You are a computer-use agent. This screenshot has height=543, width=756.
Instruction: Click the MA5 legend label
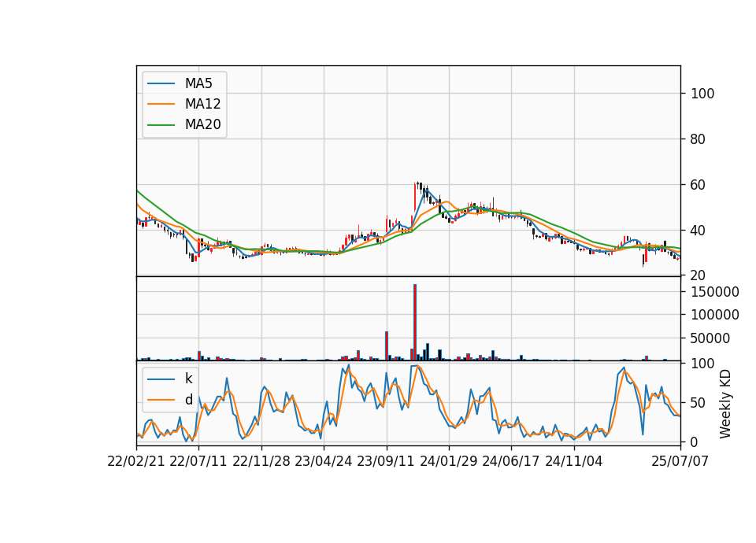(198, 83)
